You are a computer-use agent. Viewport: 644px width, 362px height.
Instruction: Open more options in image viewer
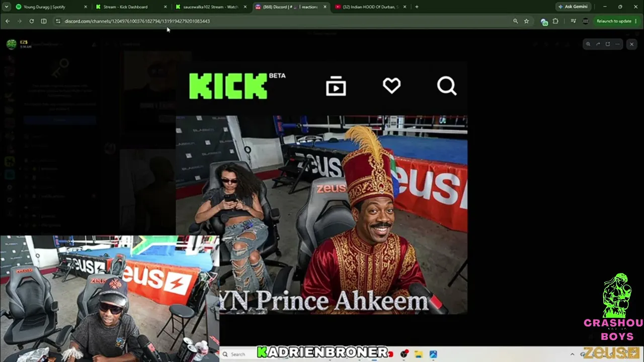[617, 44]
